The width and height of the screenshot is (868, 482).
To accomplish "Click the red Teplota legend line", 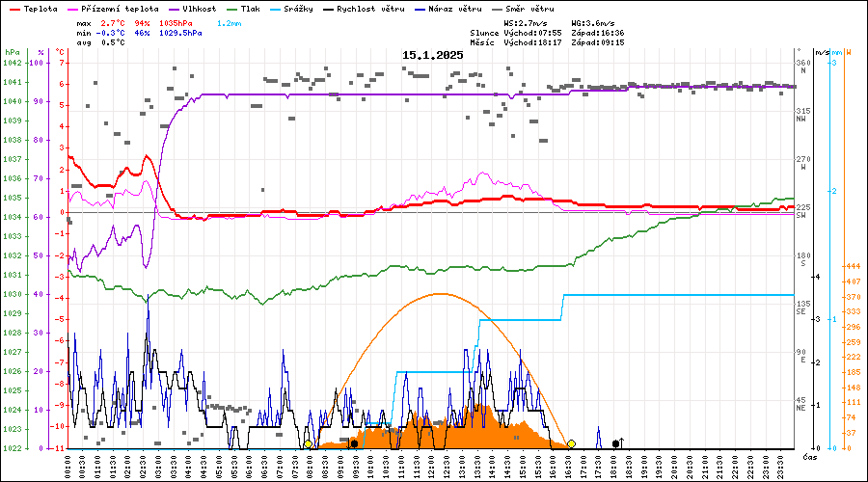I will coord(14,8).
